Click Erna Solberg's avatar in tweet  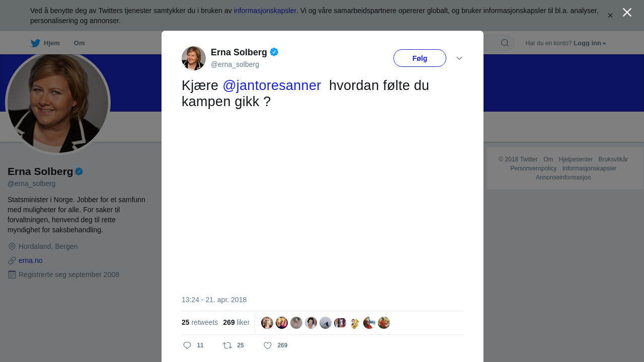[x=194, y=58]
